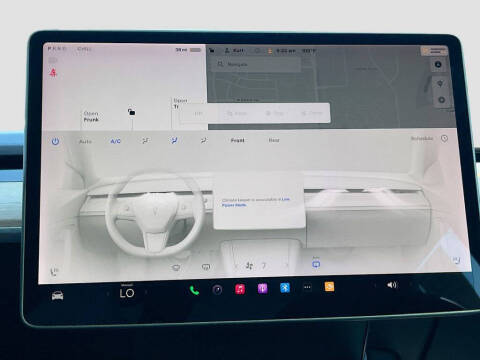Select the blue highlighted airflow direction icon
480x360 pixels.
pyautogui.click(x=174, y=141)
